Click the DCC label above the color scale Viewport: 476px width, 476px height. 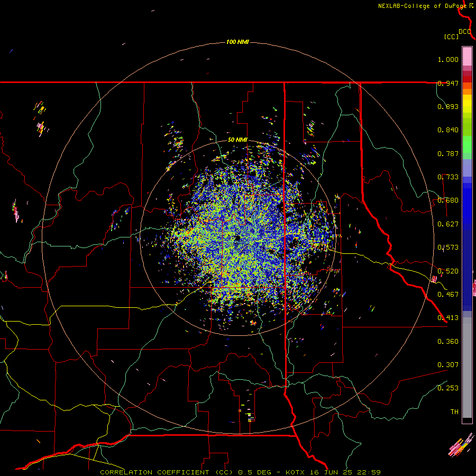(x=465, y=32)
